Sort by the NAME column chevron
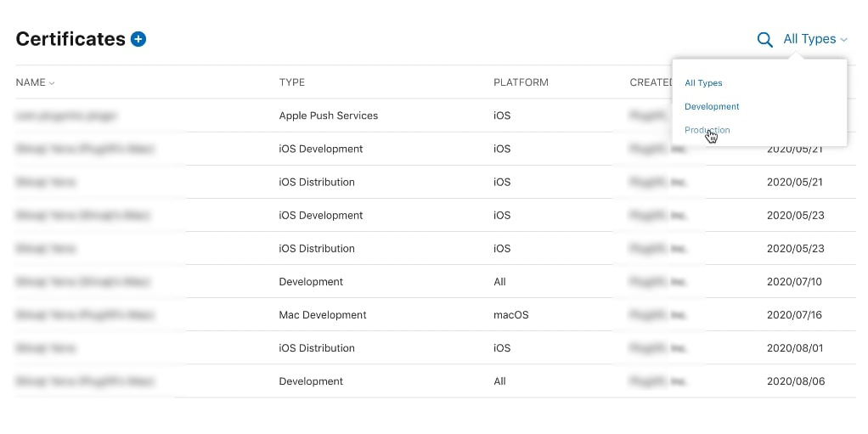Viewport: 868px width, 434px height. [x=52, y=83]
